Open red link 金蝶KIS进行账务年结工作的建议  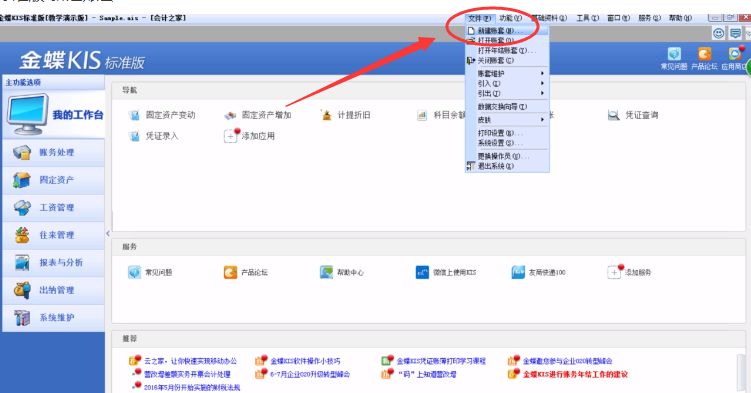click(575, 374)
